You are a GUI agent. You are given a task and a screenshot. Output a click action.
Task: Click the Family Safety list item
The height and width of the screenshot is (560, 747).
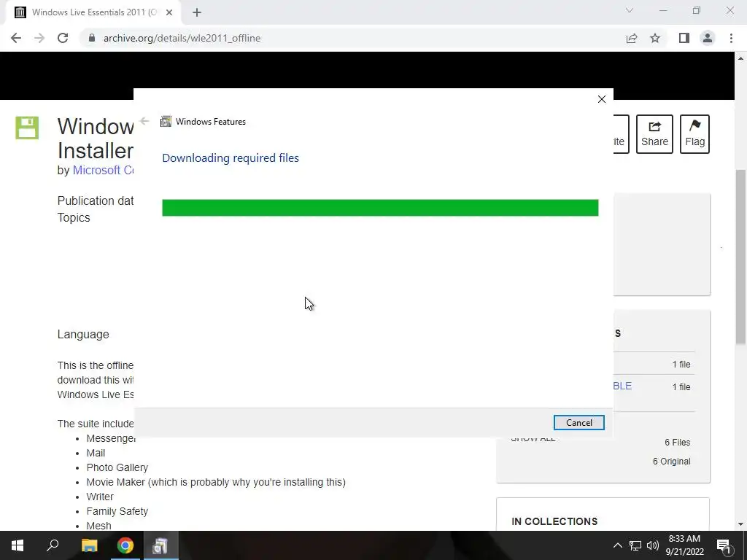117,511
